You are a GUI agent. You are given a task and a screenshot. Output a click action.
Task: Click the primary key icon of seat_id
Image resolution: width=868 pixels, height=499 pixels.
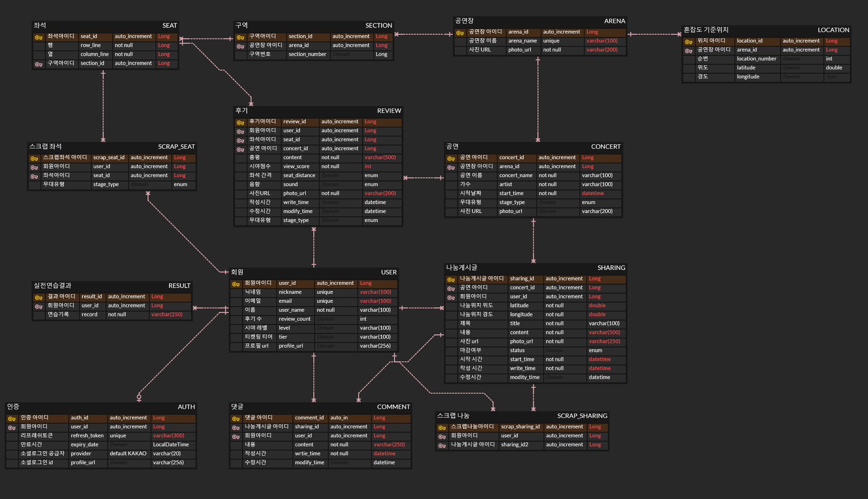coord(38,37)
